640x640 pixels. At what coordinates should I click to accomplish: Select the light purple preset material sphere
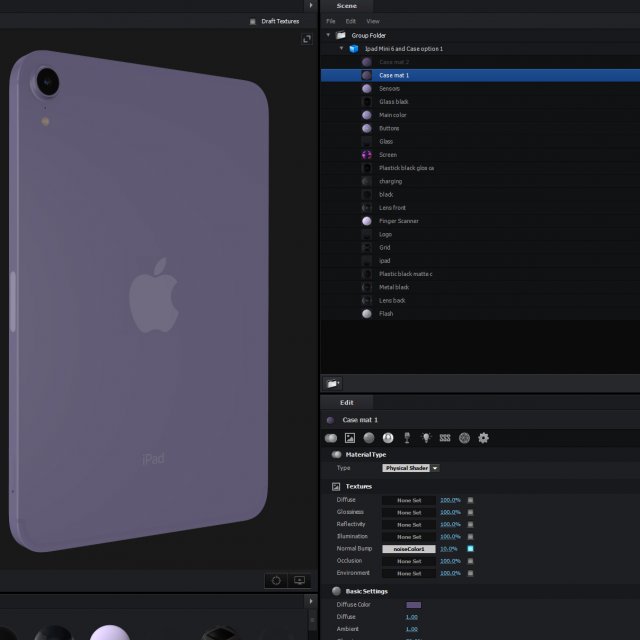(109, 632)
